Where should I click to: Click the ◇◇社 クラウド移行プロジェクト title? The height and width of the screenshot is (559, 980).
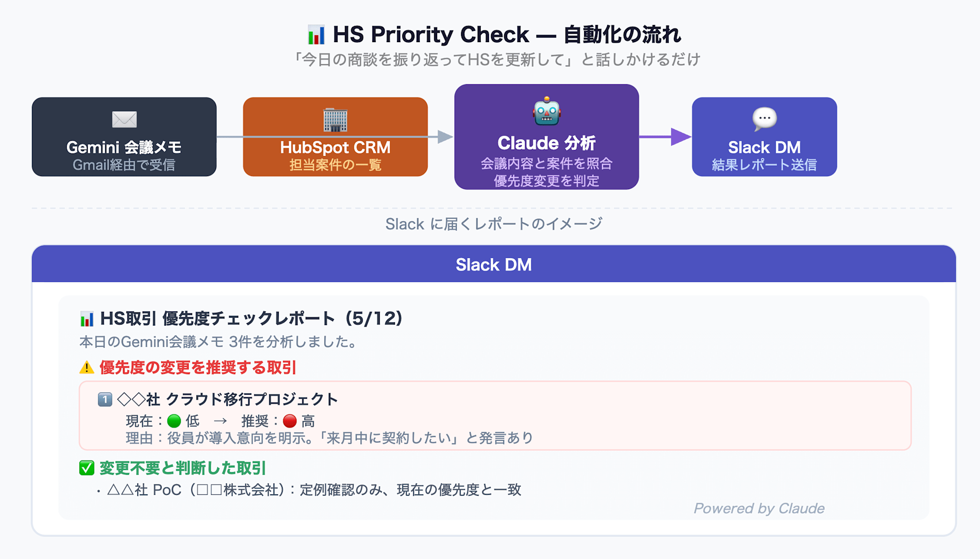[227, 400]
